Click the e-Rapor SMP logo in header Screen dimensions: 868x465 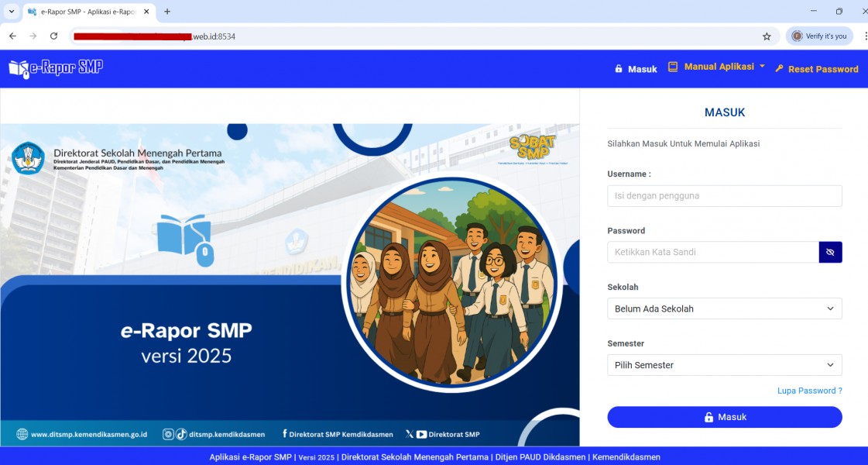tap(56, 69)
